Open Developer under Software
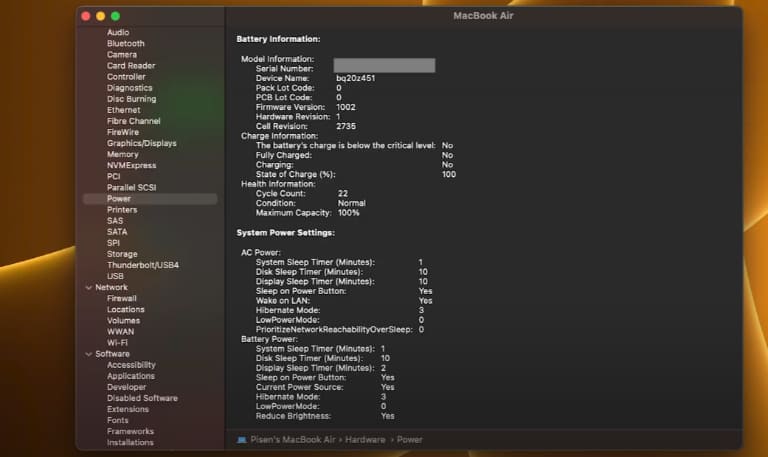This screenshot has height=457, width=768. 126,387
